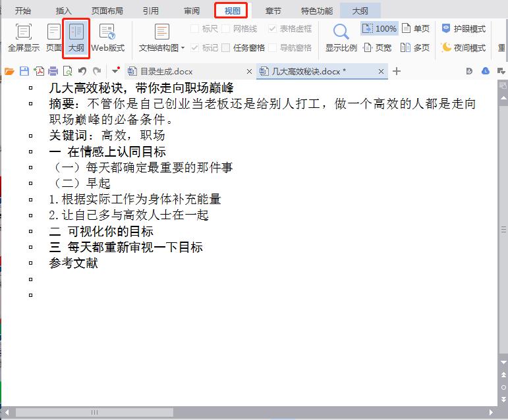Open print preview icon
Viewport: 508px width, 420px height.
point(67,71)
